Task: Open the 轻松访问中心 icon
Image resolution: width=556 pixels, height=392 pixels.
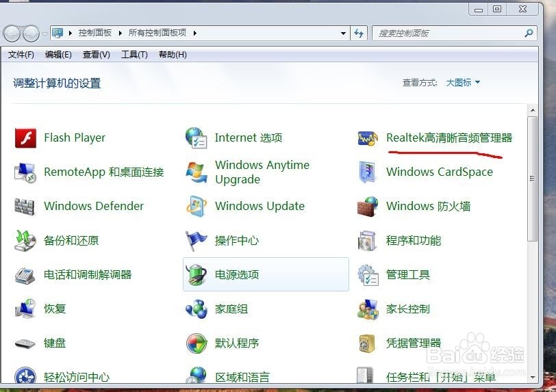Action: 25,375
